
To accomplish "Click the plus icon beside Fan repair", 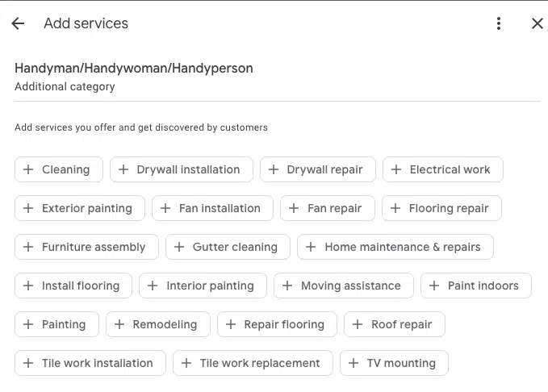I will click(x=294, y=208).
